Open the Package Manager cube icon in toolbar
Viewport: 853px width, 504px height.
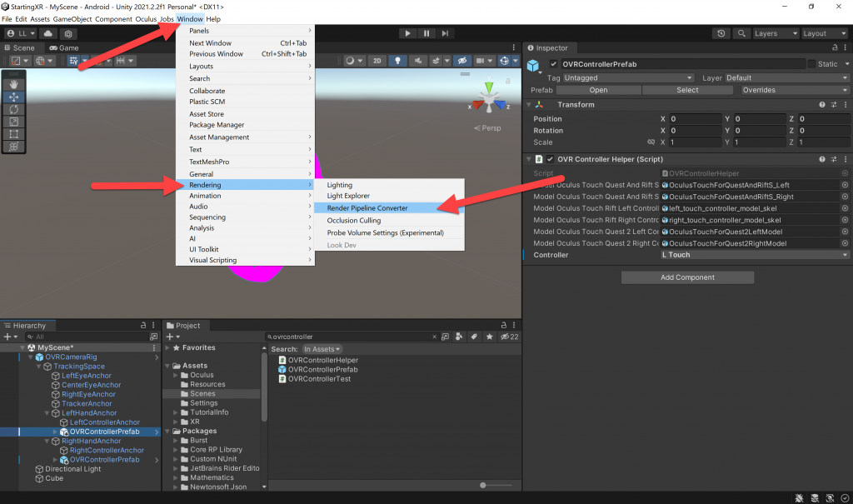pyautogui.click(x=68, y=34)
